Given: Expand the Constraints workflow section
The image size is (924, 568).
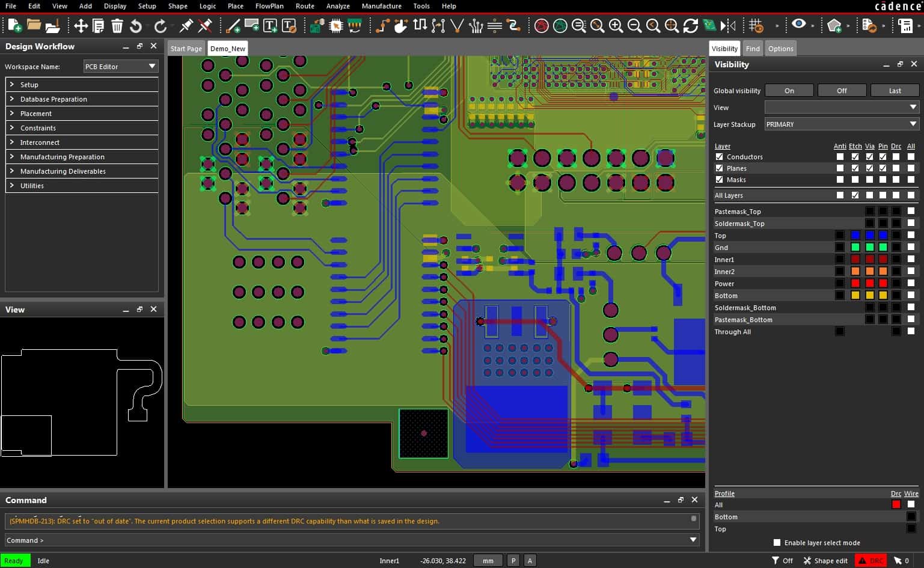Looking at the screenshot, I should tap(82, 128).
